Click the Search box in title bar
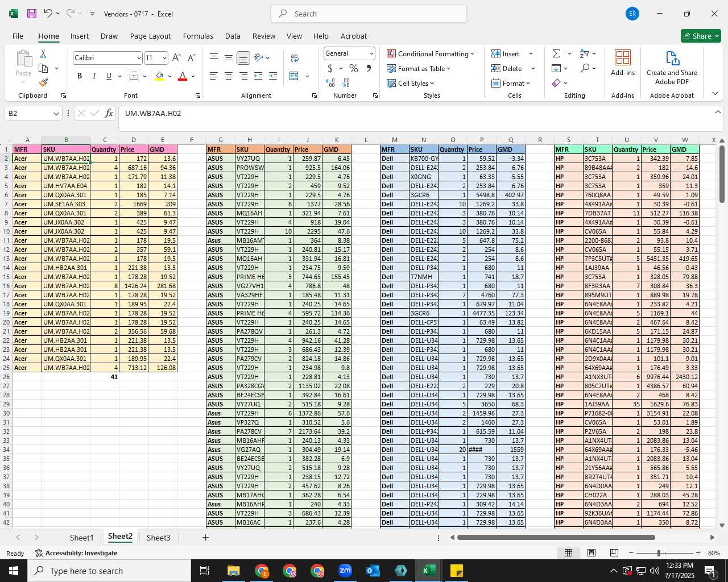 click(369, 14)
